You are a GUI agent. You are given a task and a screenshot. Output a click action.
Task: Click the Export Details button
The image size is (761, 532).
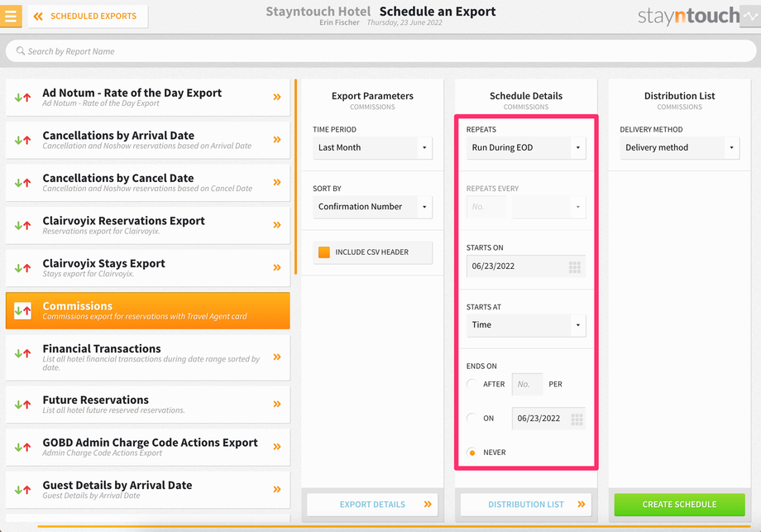372,505
